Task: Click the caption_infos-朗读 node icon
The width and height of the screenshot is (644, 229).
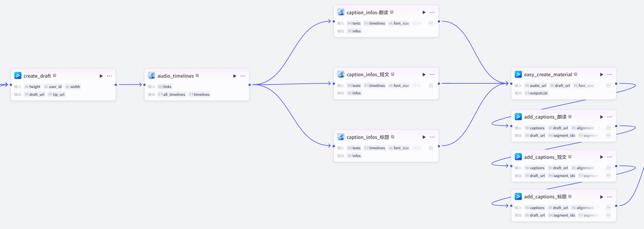Action: [341, 12]
